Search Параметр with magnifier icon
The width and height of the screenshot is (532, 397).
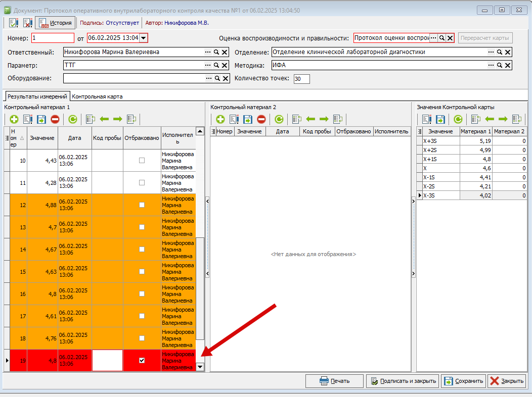[x=216, y=65]
